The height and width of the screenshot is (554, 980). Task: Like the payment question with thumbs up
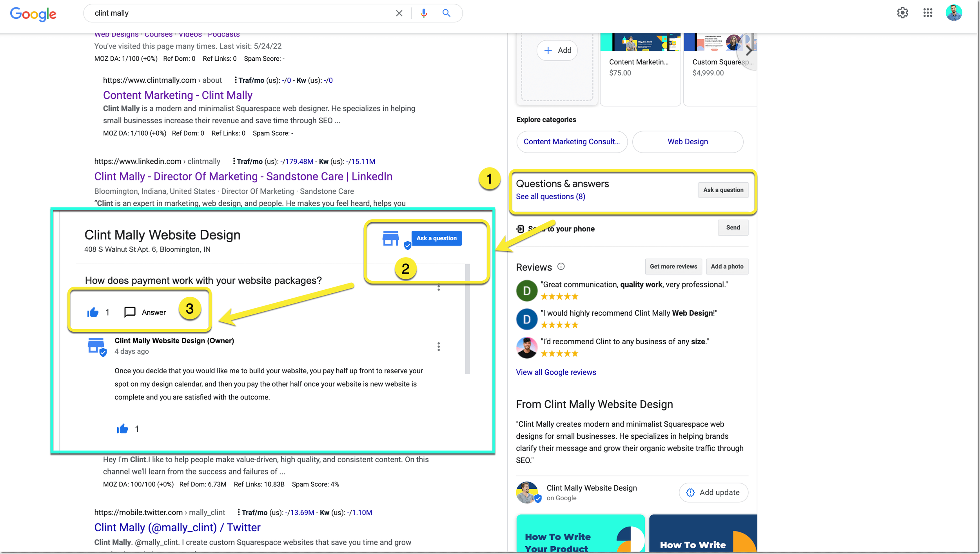pyautogui.click(x=93, y=312)
